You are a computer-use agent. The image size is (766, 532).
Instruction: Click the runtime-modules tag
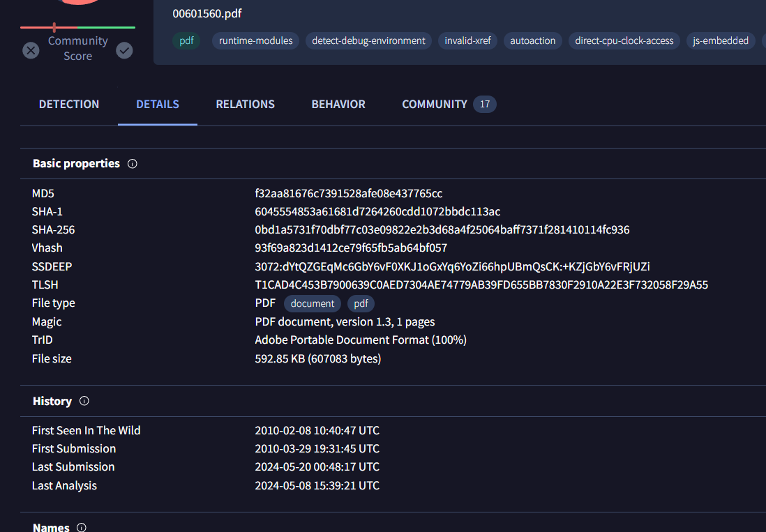coord(255,40)
